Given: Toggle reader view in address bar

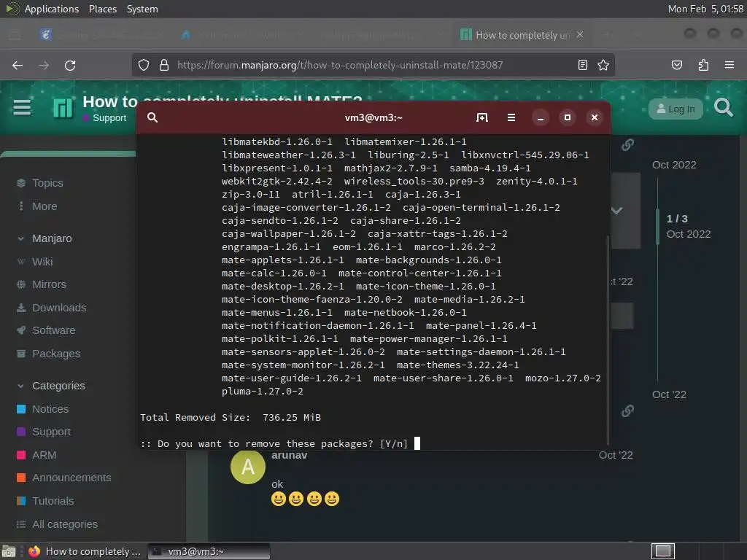Looking at the screenshot, I should [583, 65].
